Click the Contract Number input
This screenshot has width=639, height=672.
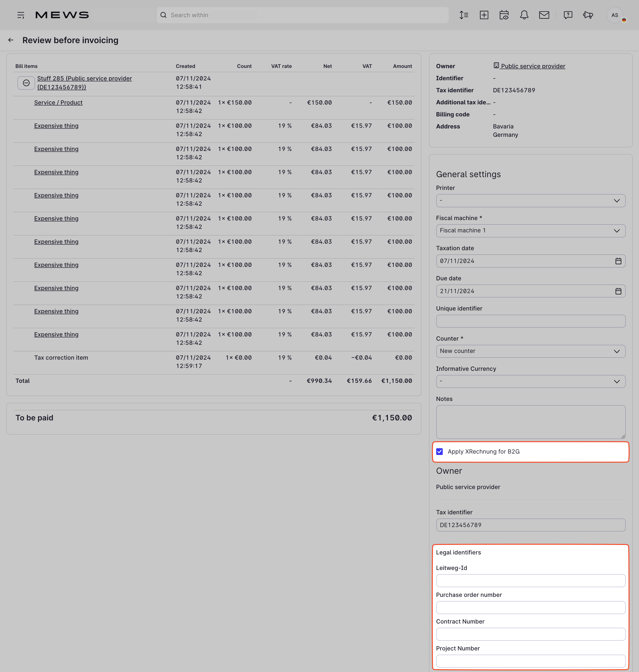point(531,634)
